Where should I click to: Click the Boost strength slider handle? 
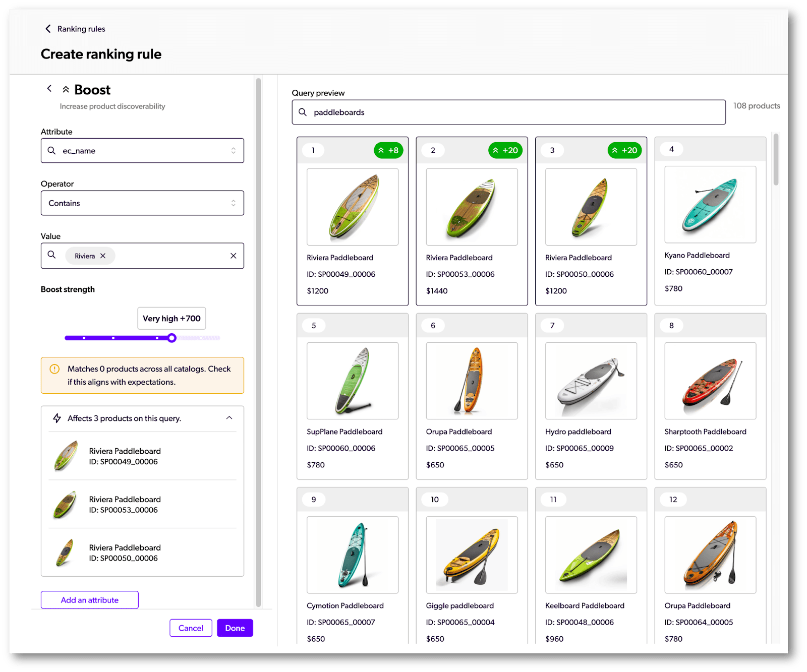click(172, 338)
